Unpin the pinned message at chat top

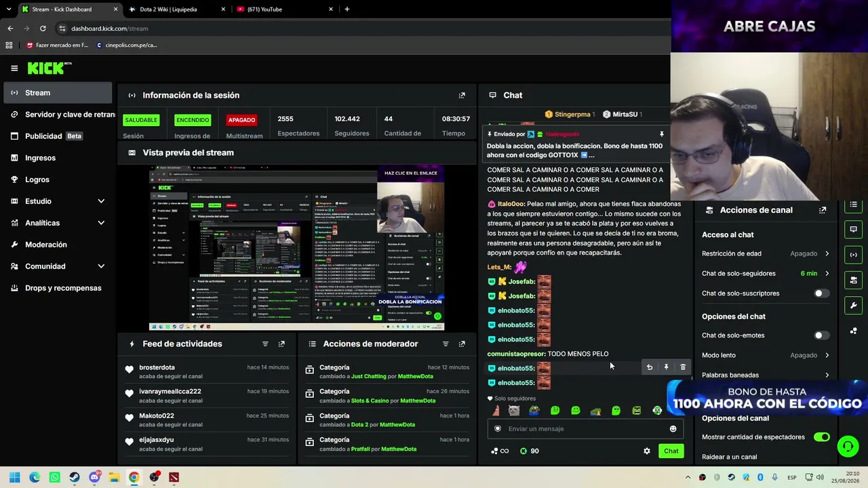point(661,134)
